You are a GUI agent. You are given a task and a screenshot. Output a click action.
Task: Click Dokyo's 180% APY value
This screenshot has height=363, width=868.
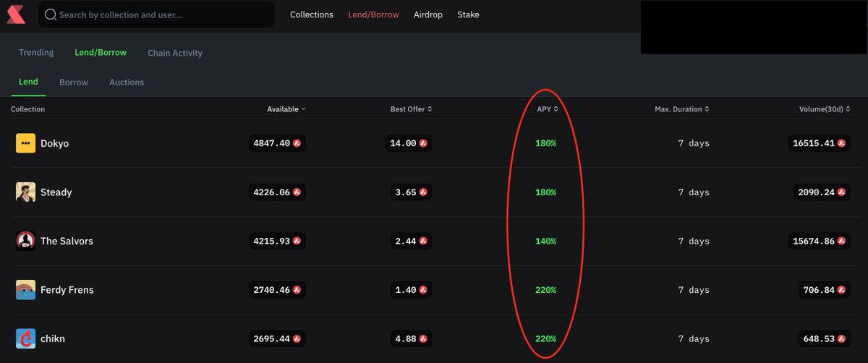546,143
